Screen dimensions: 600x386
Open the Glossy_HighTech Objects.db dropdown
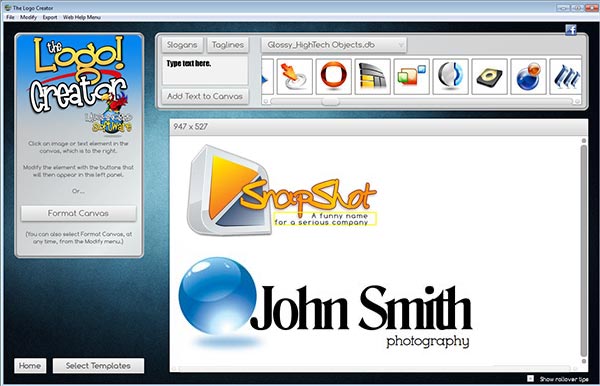point(334,45)
